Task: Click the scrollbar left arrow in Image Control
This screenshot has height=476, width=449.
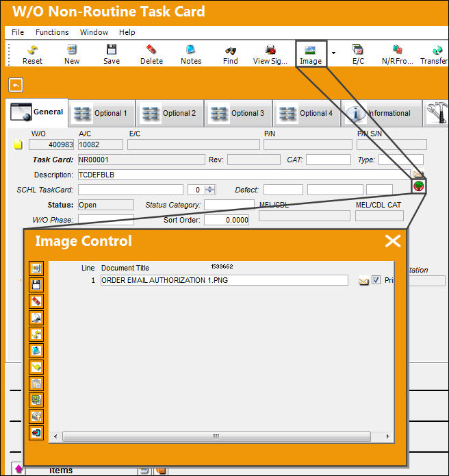Action: pyautogui.click(x=55, y=436)
